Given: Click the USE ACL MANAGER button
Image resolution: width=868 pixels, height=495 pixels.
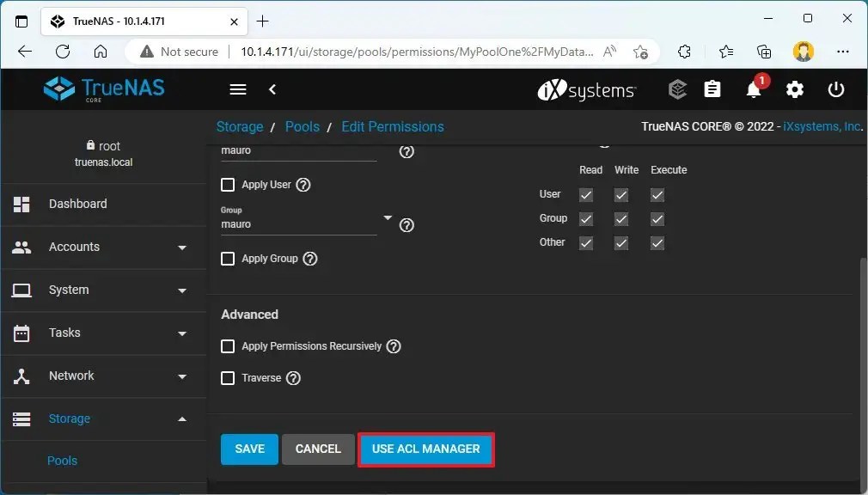Looking at the screenshot, I should tap(425, 449).
